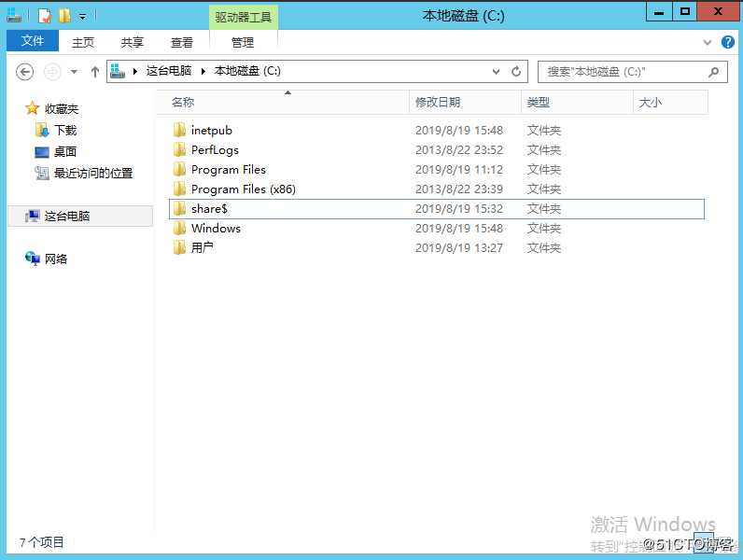Click the PerfLogs folder name
This screenshot has width=743, height=560.
pos(215,149)
